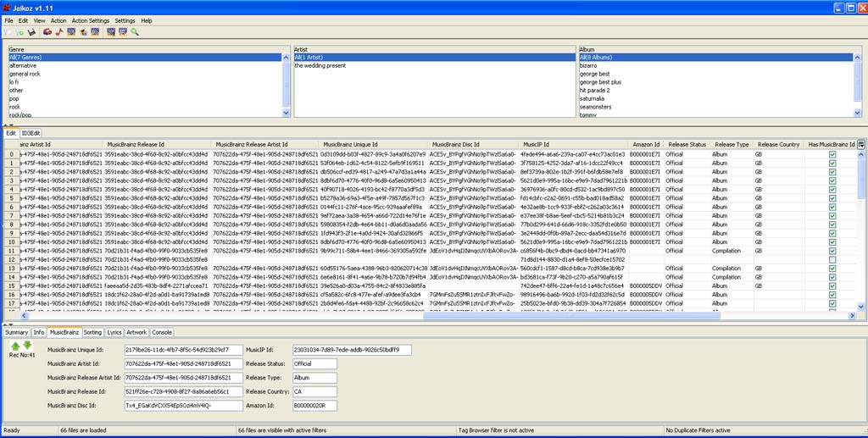This screenshot has width=868, height=438.
Task: Check the empty Has MusicBrainz Id box in row 12
Action: point(832,259)
